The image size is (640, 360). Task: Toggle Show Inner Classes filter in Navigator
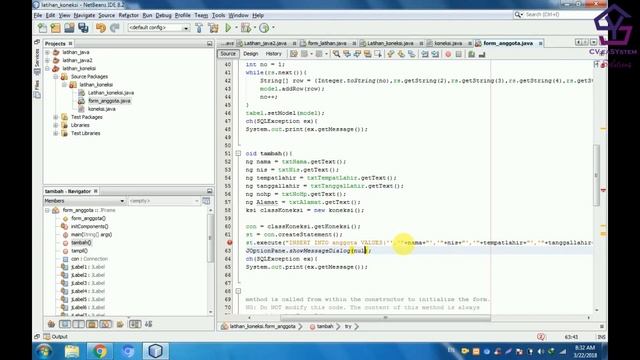tap(105, 324)
